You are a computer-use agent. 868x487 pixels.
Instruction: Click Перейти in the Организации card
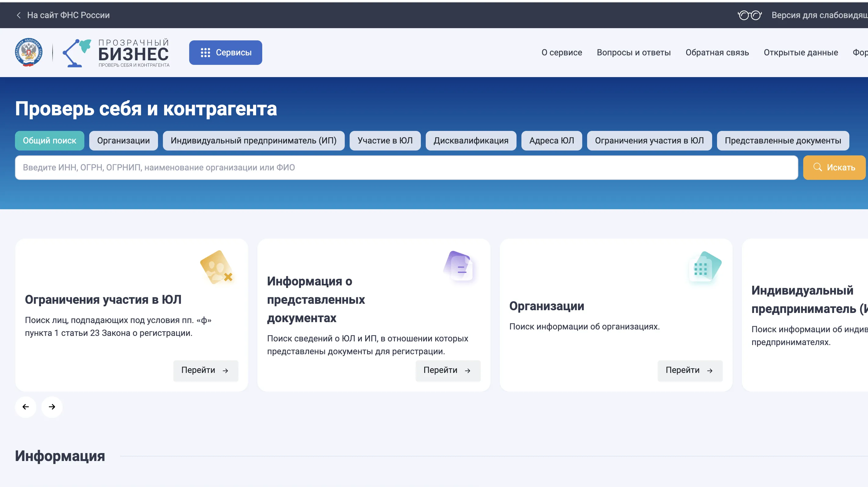click(690, 370)
